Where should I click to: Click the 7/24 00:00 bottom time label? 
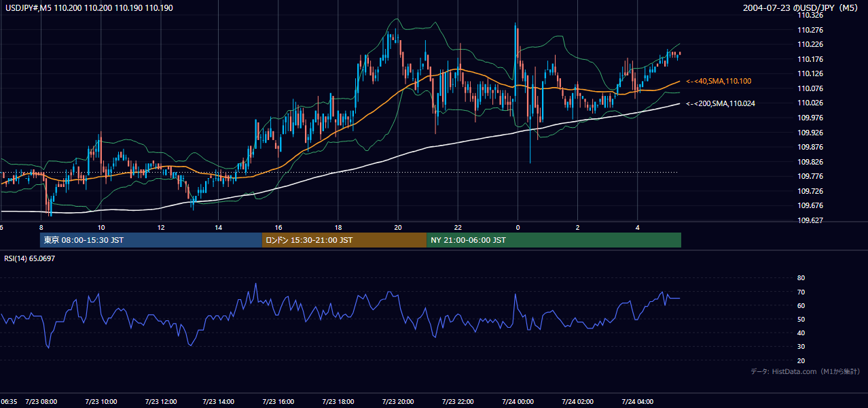click(x=518, y=402)
